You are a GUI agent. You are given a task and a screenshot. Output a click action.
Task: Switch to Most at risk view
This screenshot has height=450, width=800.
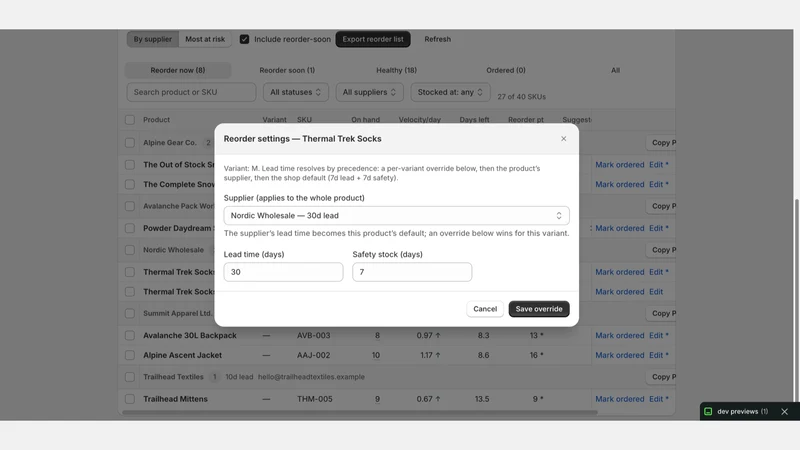pos(205,39)
